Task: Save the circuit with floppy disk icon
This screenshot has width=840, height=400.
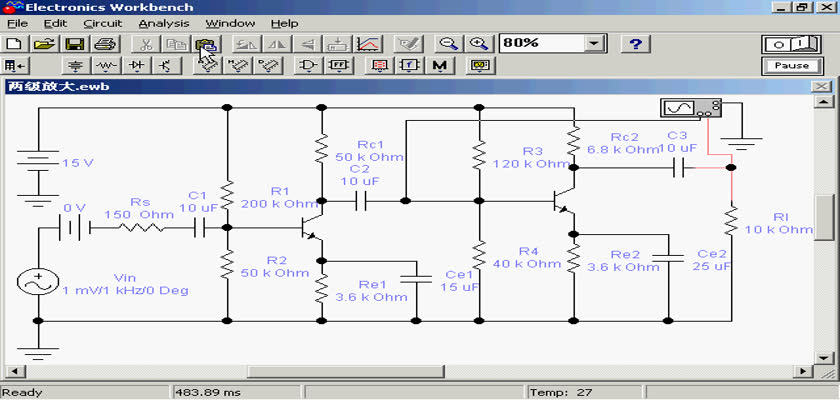Action: click(x=74, y=43)
